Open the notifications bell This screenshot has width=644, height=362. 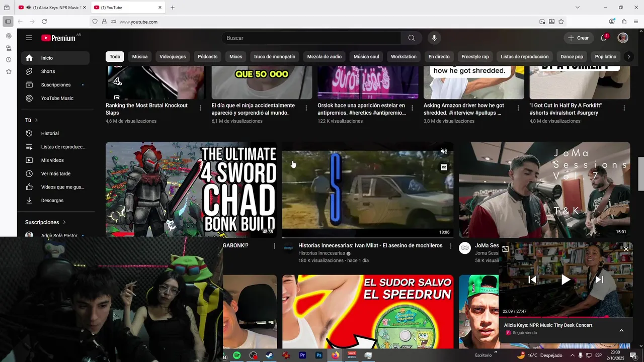(x=604, y=38)
